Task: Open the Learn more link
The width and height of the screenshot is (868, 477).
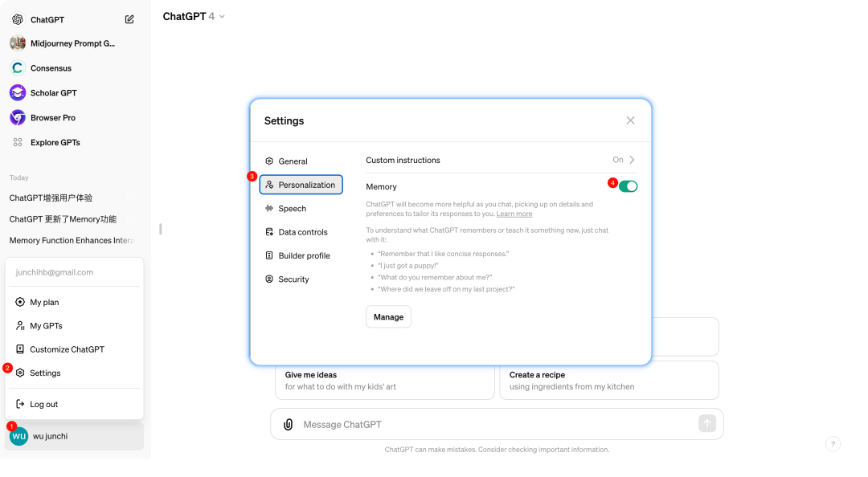Action: tap(514, 214)
